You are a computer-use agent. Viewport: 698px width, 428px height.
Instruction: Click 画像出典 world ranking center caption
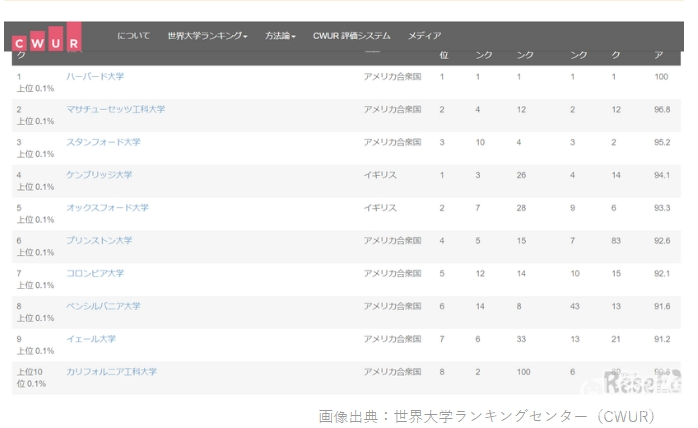pos(487,416)
